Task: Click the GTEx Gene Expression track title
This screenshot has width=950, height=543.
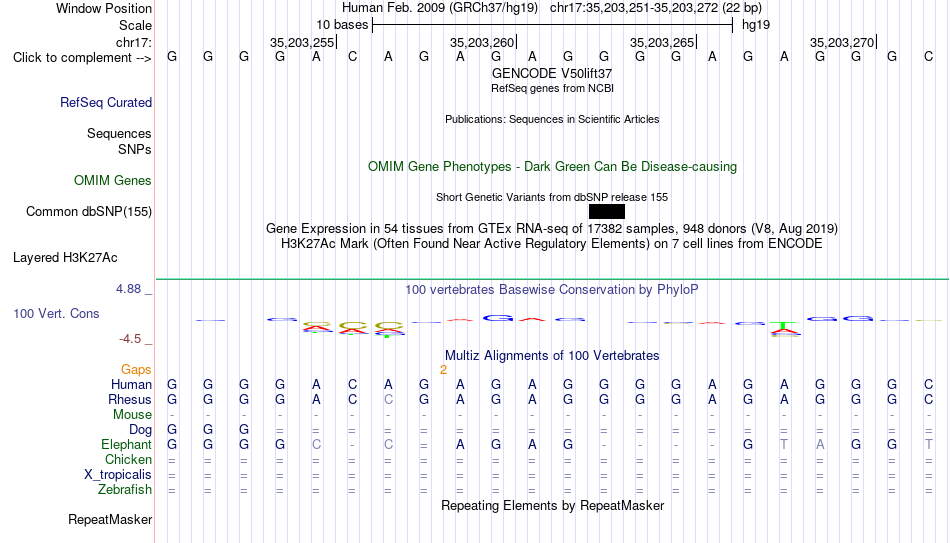Action: pos(552,228)
